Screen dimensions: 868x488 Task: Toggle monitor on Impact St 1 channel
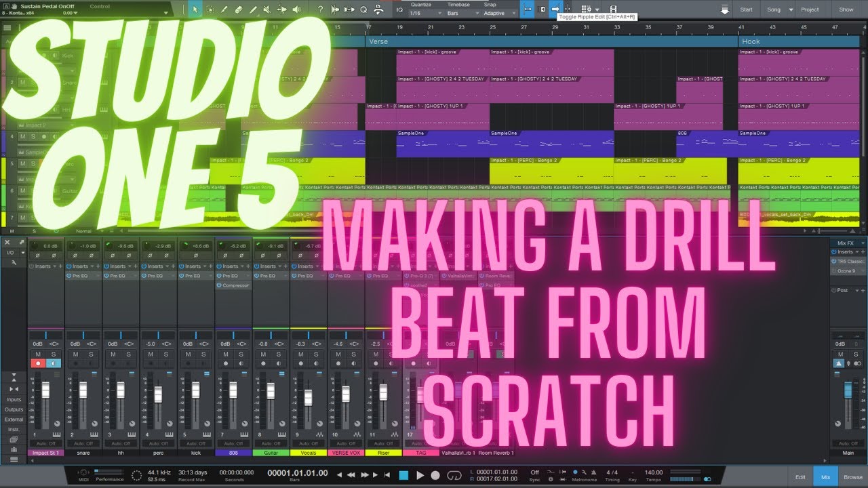(52, 364)
